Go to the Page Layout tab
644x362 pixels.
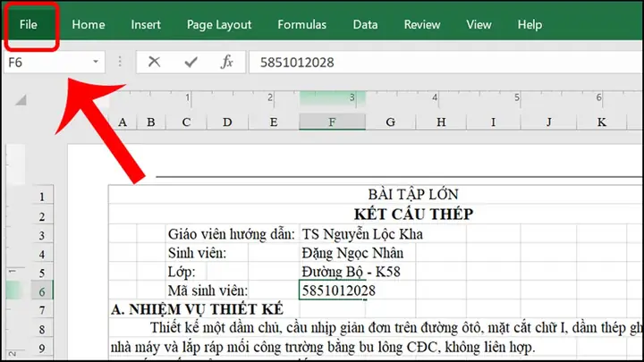point(219,25)
